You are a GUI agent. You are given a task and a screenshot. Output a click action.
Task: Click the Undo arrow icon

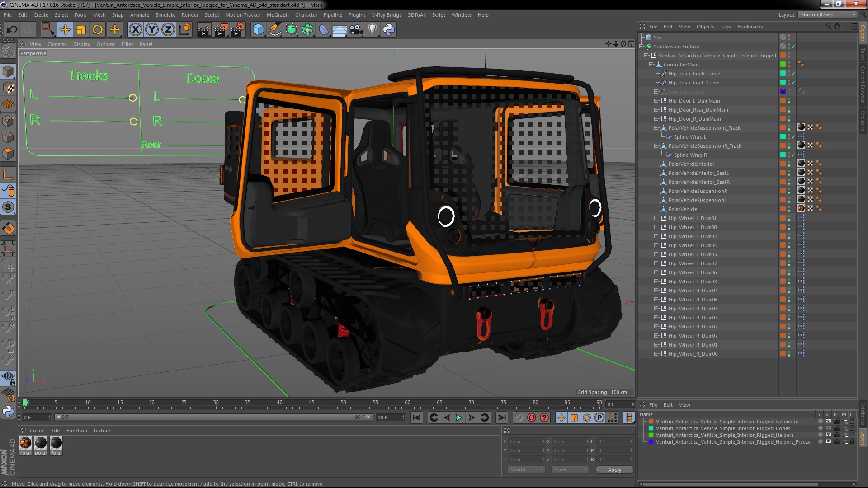[12, 30]
